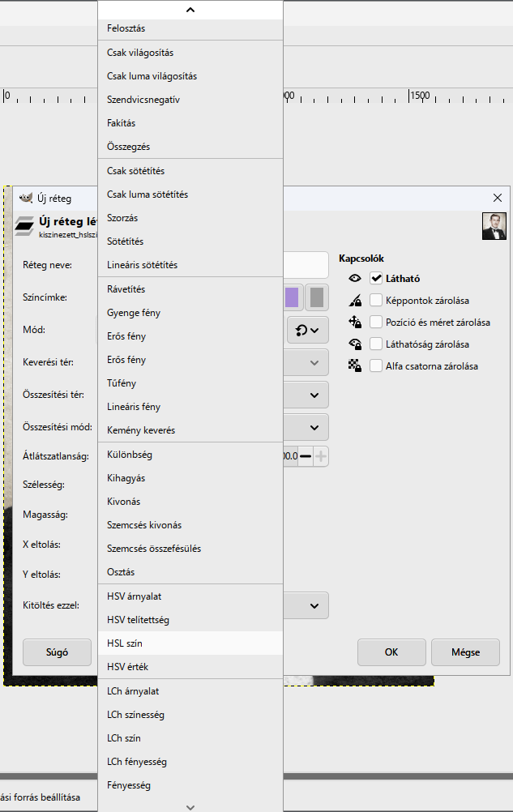Image resolution: width=513 pixels, height=812 pixels.
Task: Open the Összesítési tér dropdown
Action: [x=306, y=395]
